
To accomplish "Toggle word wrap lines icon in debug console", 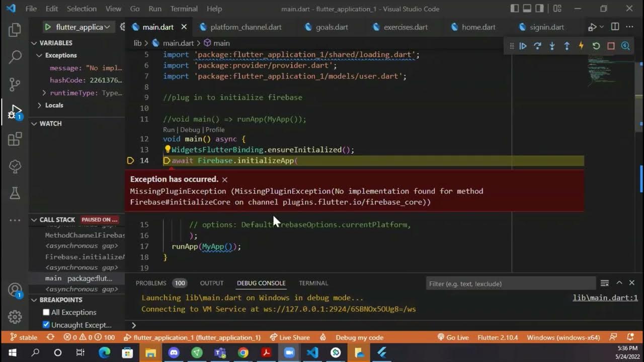I will click(605, 283).
